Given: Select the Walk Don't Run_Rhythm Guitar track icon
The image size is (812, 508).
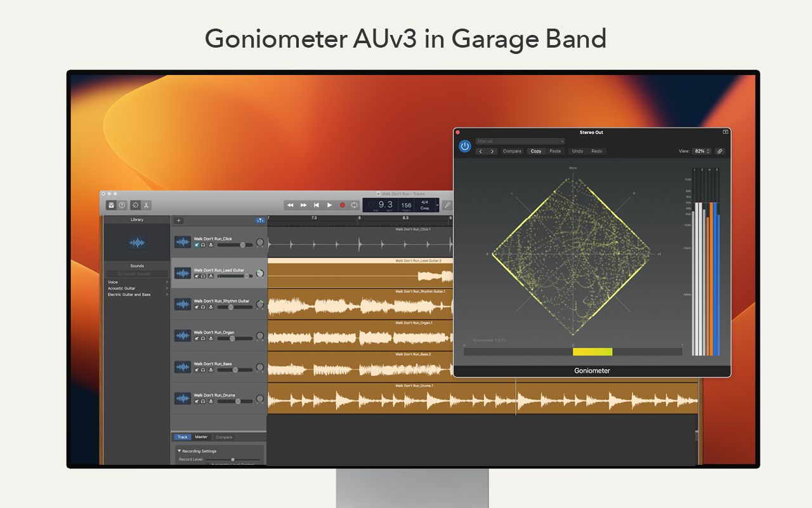Looking at the screenshot, I should coord(183,304).
